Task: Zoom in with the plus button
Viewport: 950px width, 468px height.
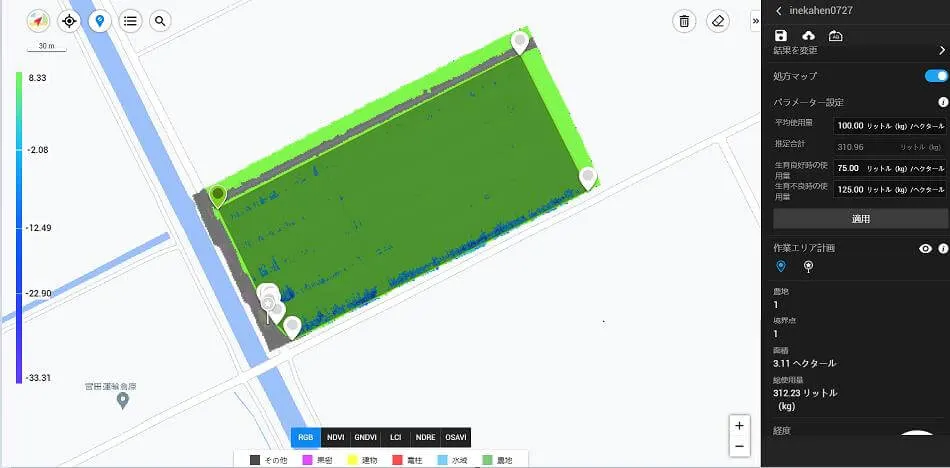Action: pyautogui.click(x=739, y=426)
